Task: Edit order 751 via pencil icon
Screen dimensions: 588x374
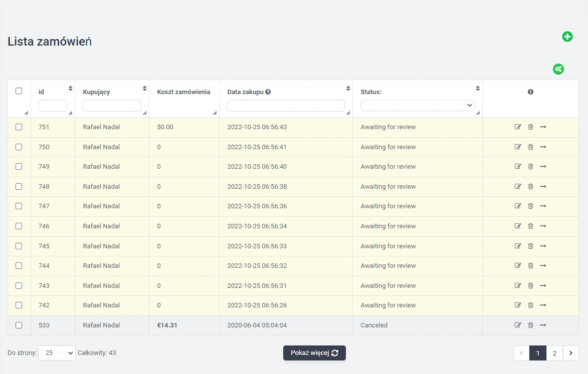Action: click(518, 127)
